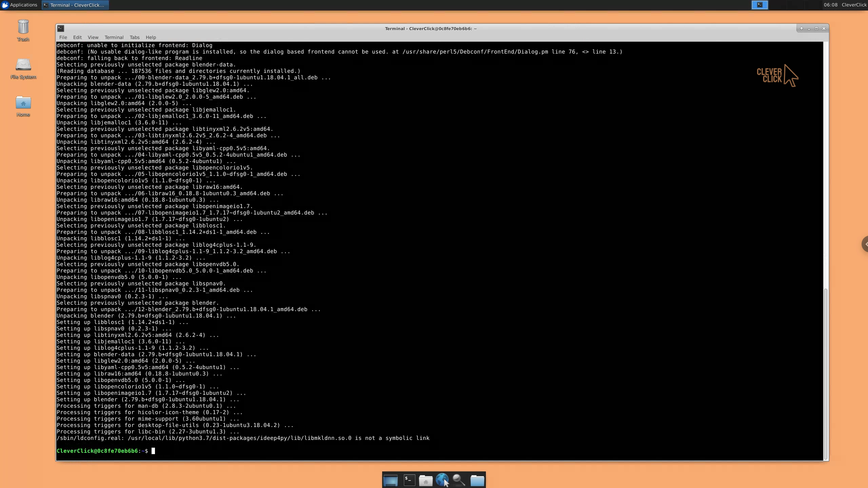Open the Edit menu
The image size is (868, 488).
coord(77,37)
